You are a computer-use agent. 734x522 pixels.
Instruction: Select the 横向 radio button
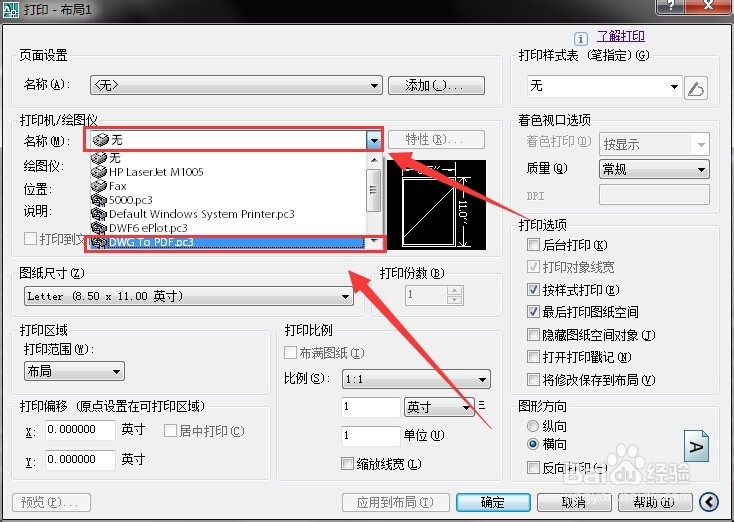tap(533, 444)
